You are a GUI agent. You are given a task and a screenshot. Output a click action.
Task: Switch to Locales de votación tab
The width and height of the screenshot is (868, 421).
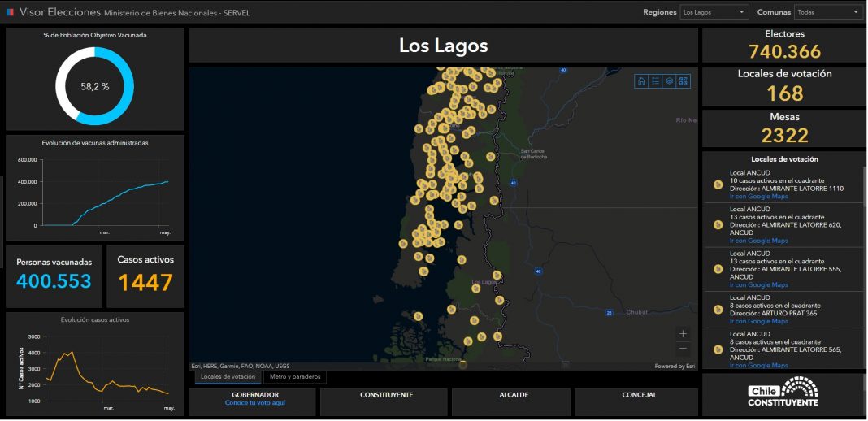tap(228, 377)
